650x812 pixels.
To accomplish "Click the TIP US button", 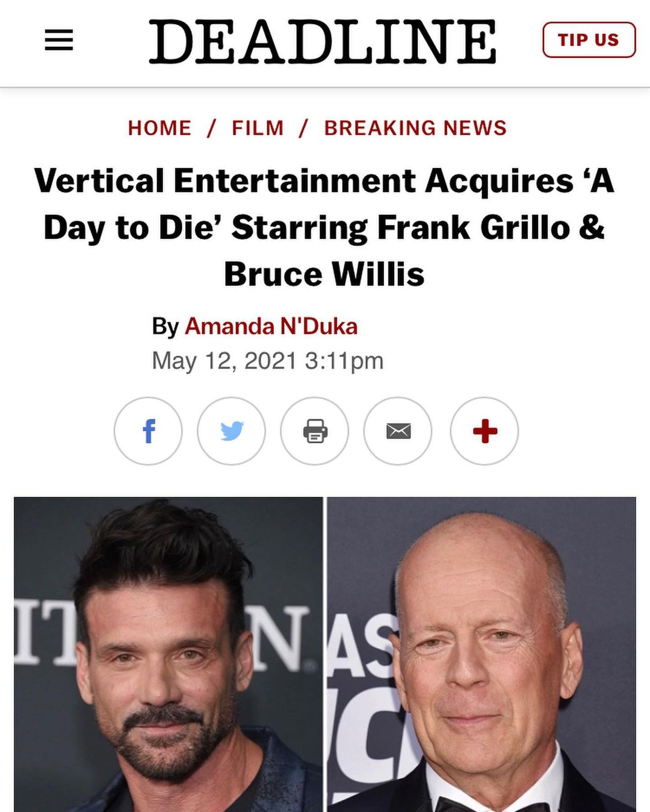I will tap(589, 40).
